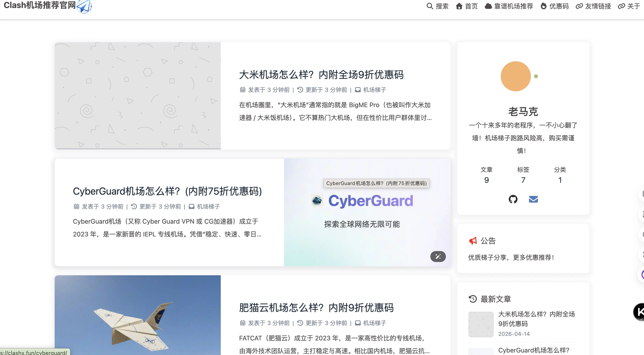
Task: Click the black K badge at right edge
Action: 639,312
